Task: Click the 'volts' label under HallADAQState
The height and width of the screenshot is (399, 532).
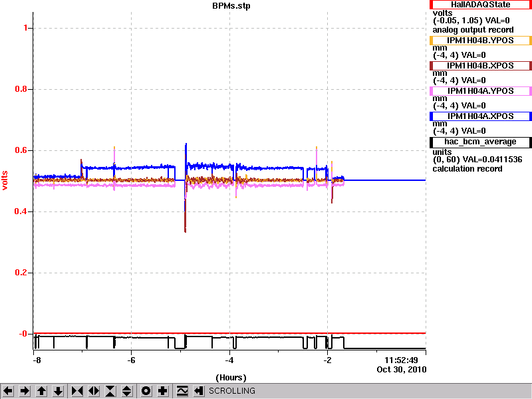Action: 442,13
